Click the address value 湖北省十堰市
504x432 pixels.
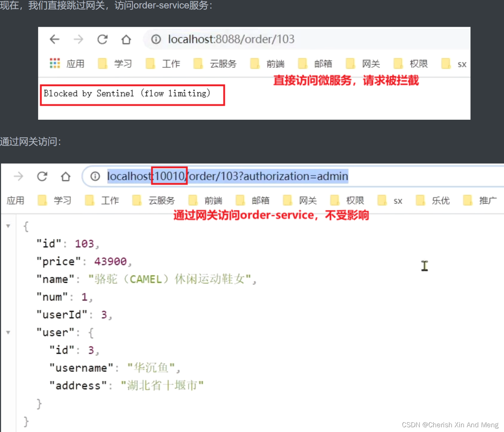162,386
